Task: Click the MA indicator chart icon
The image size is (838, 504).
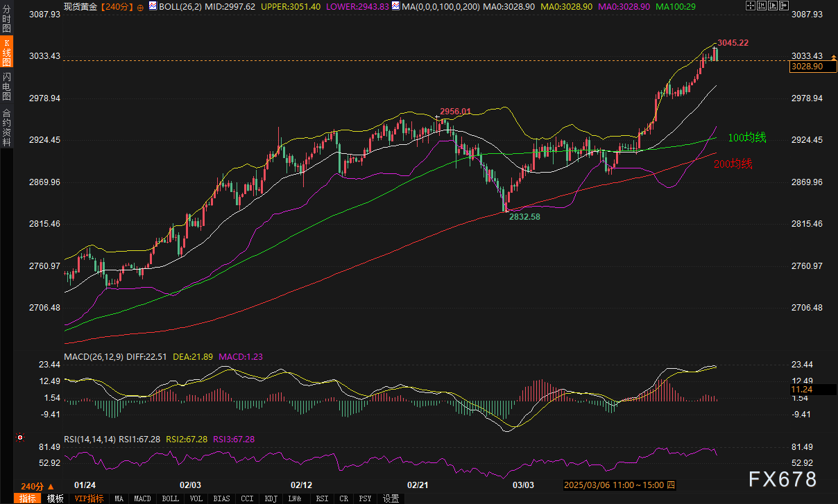Action: pyautogui.click(x=395, y=6)
